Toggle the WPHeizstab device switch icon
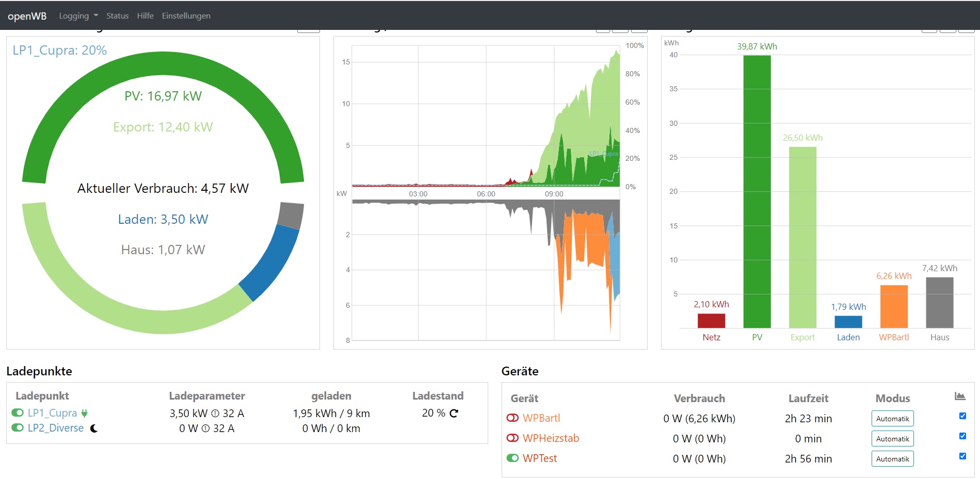This screenshot has height=479, width=980. (512, 438)
